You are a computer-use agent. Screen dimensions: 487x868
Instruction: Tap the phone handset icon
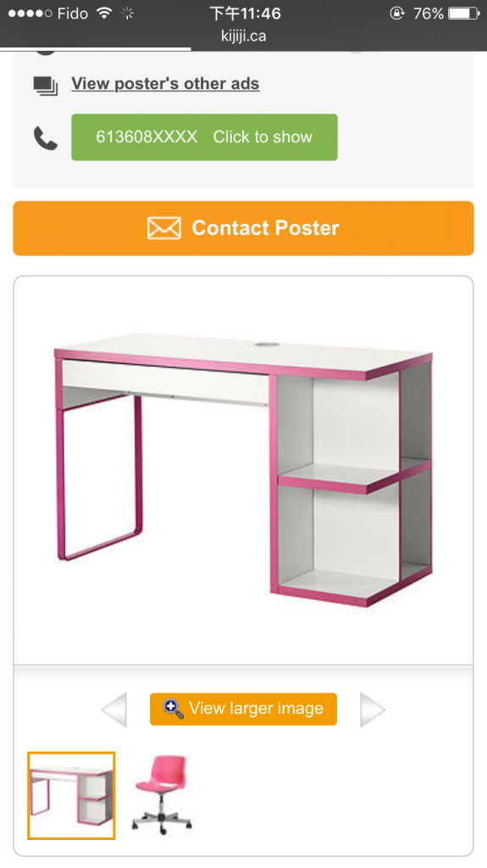[46, 138]
